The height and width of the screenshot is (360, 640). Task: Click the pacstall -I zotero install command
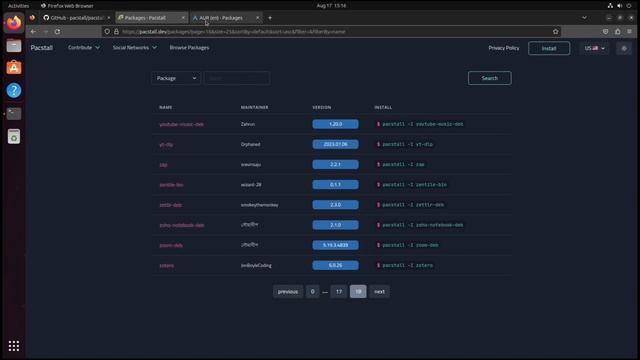pyautogui.click(x=404, y=265)
